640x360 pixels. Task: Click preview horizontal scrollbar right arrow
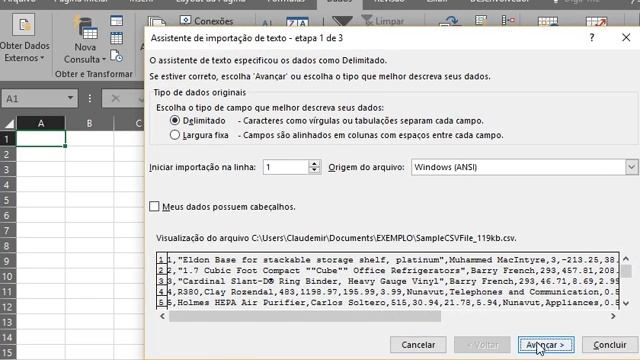point(613,316)
